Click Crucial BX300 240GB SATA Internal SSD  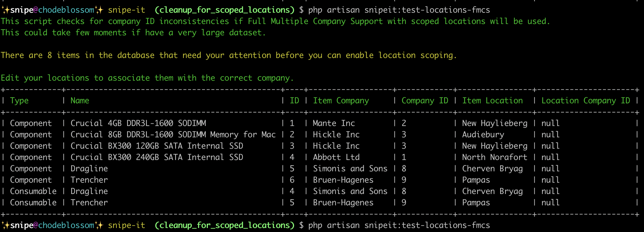157,157
